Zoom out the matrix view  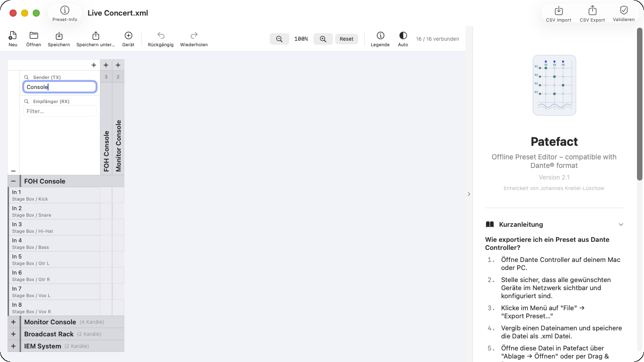279,39
